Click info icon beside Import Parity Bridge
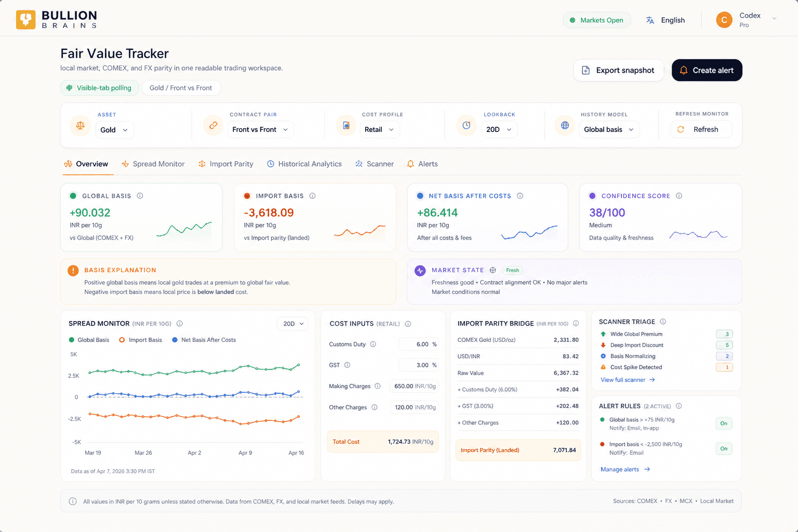This screenshot has width=798, height=532. coord(576,324)
